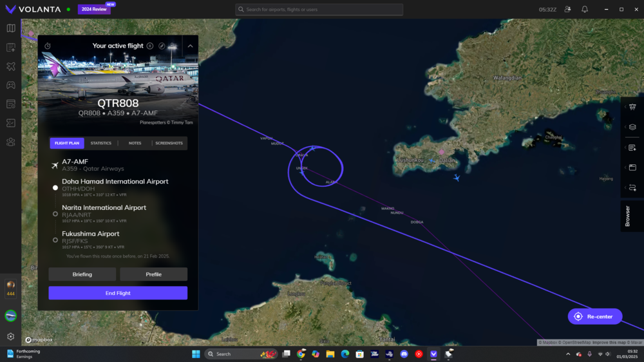Switch to the Screenshots tab

click(x=169, y=143)
